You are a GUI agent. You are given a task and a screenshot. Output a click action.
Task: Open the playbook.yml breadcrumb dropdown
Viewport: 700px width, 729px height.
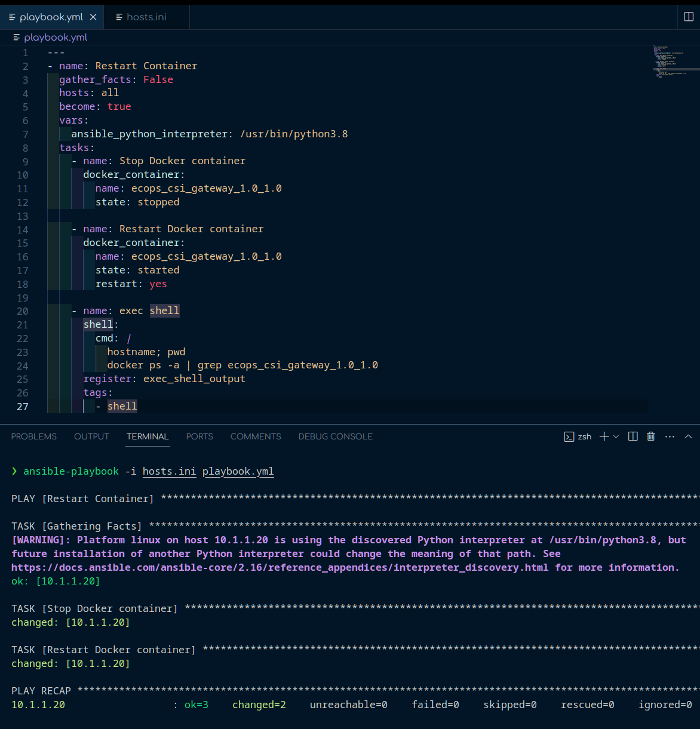point(57,37)
